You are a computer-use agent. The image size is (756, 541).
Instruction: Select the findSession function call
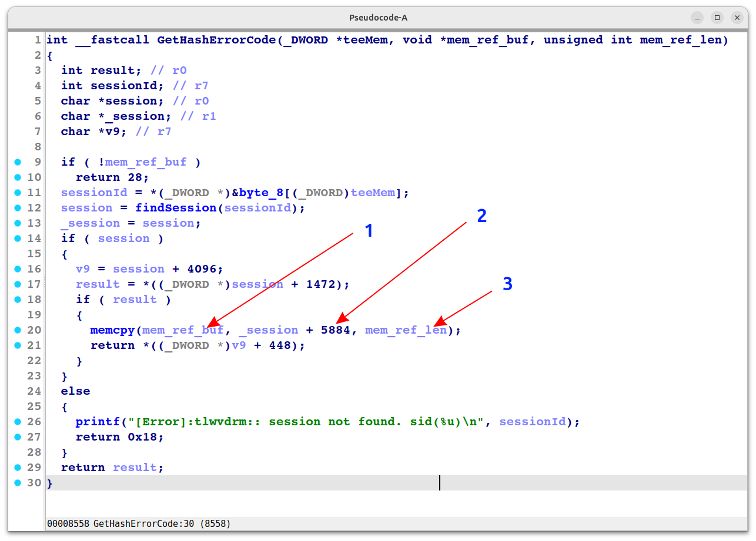(x=176, y=207)
